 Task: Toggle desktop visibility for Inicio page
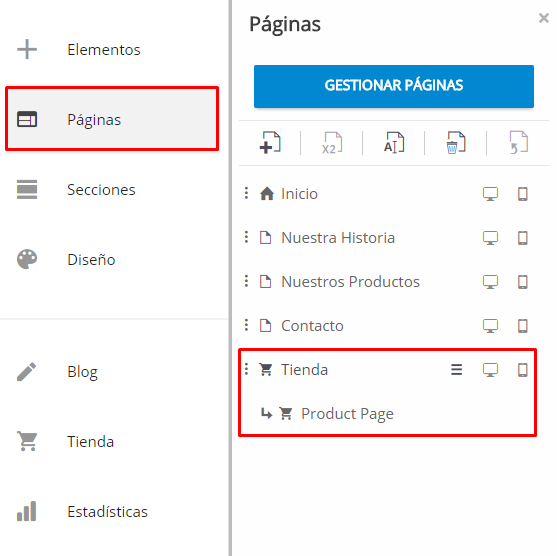[x=490, y=194]
